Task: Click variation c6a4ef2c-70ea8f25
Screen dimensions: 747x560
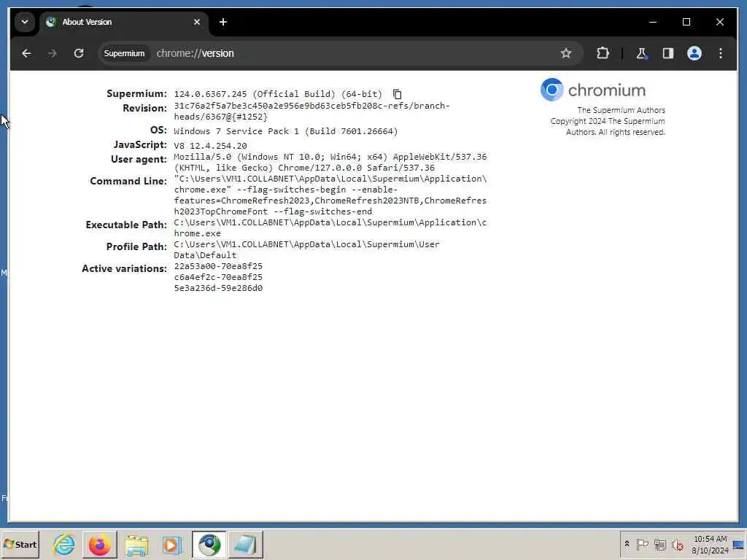Action: pos(218,277)
